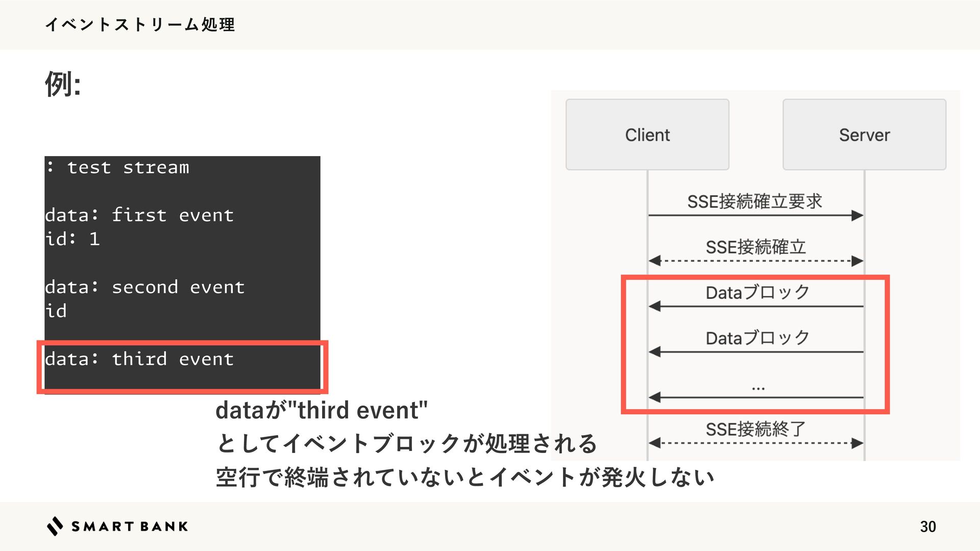
Task: Select the page number 30
Action: tap(927, 527)
